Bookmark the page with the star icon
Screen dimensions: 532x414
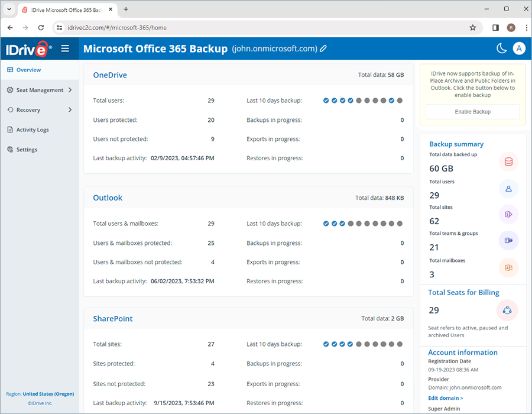[x=473, y=27]
